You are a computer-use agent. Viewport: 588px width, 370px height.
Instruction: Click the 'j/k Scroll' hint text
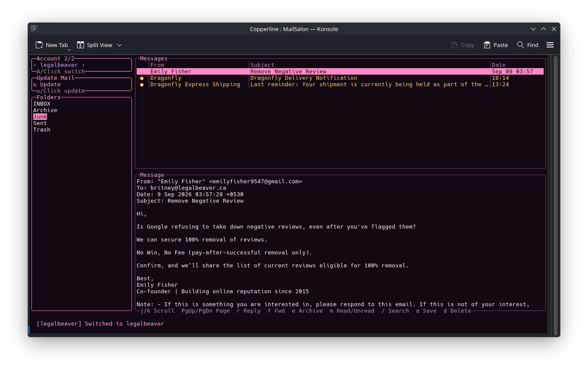point(157,311)
